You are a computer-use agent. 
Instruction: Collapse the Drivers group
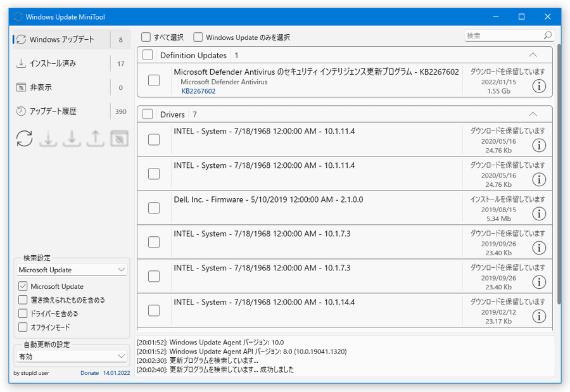pyautogui.click(x=533, y=114)
